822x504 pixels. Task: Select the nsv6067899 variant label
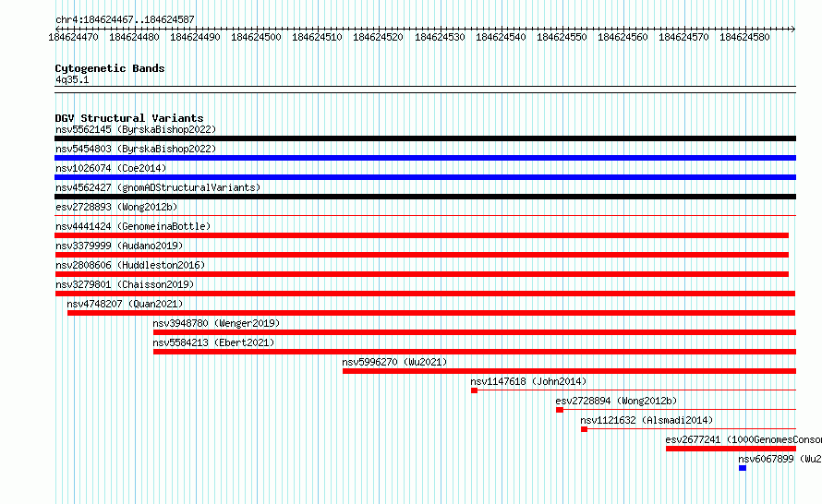pyautogui.click(x=780, y=459)
